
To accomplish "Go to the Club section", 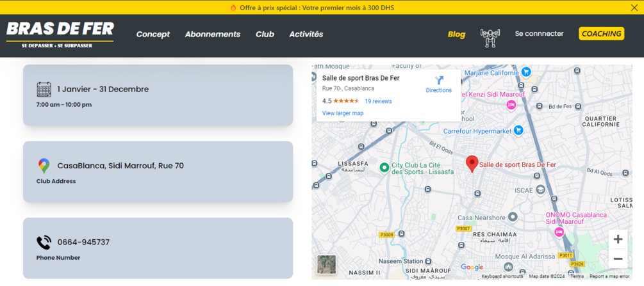I will (x=265, y=34).
